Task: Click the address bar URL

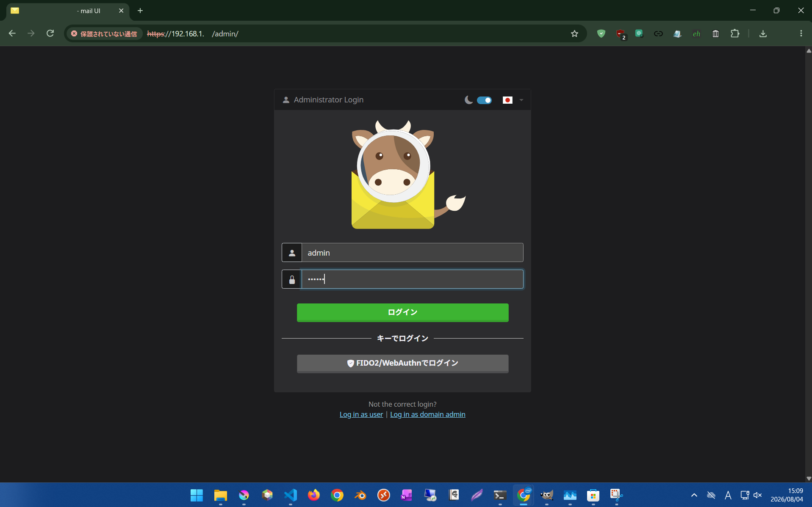Action: 193,34
